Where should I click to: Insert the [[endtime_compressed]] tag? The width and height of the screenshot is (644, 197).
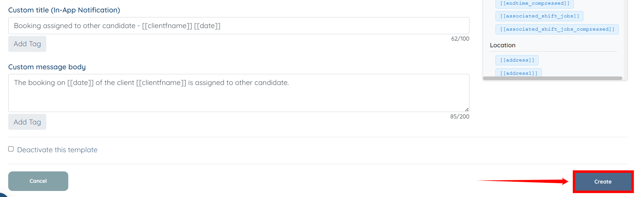tap(534, 4)
